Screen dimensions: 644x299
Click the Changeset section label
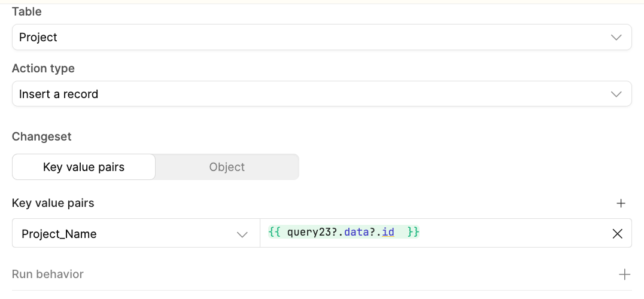[42, 136]
